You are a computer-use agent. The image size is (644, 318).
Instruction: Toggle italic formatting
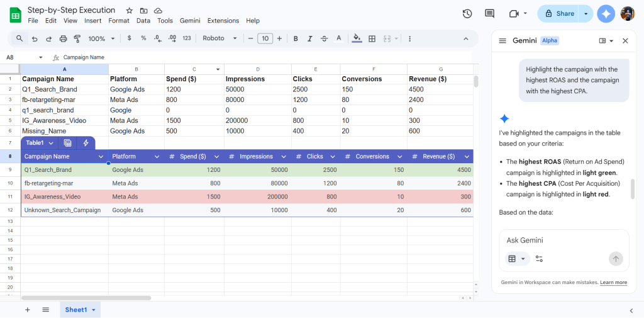click(310, 38)
